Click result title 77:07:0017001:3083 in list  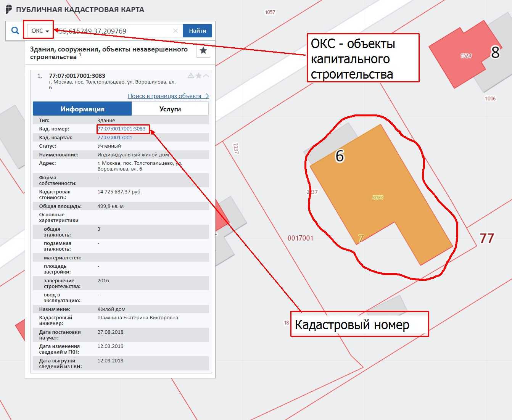coord(77,76)
